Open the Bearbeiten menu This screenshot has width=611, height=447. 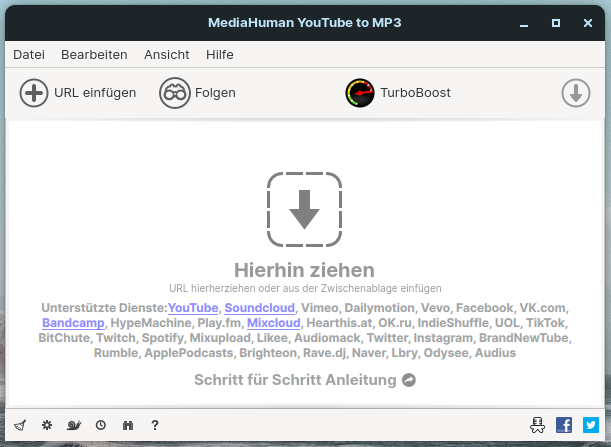coord(94,55)
